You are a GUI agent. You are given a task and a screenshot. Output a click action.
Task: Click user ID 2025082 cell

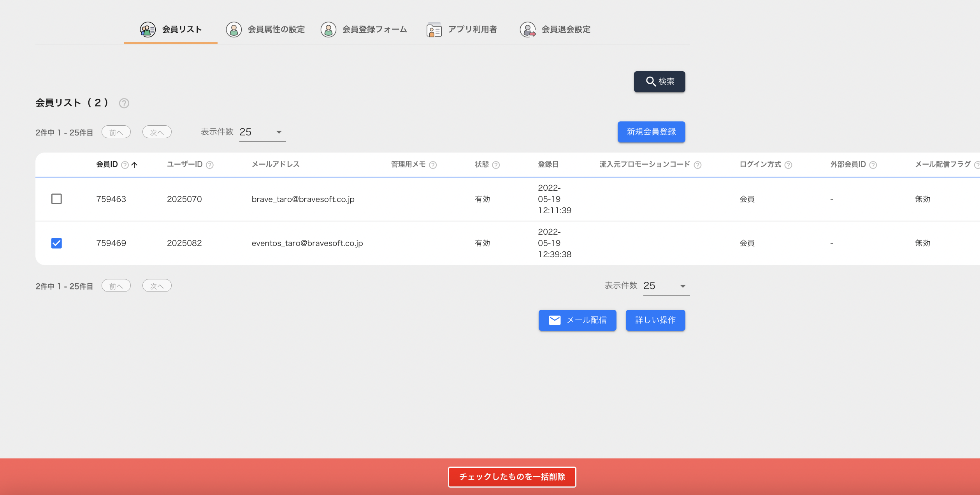coord(184,243)
